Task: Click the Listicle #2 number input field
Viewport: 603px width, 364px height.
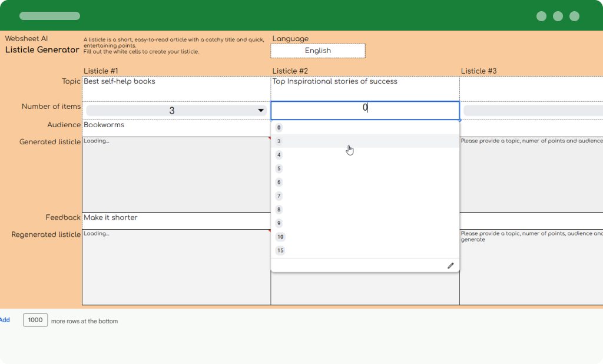Action: click(365, 110)
